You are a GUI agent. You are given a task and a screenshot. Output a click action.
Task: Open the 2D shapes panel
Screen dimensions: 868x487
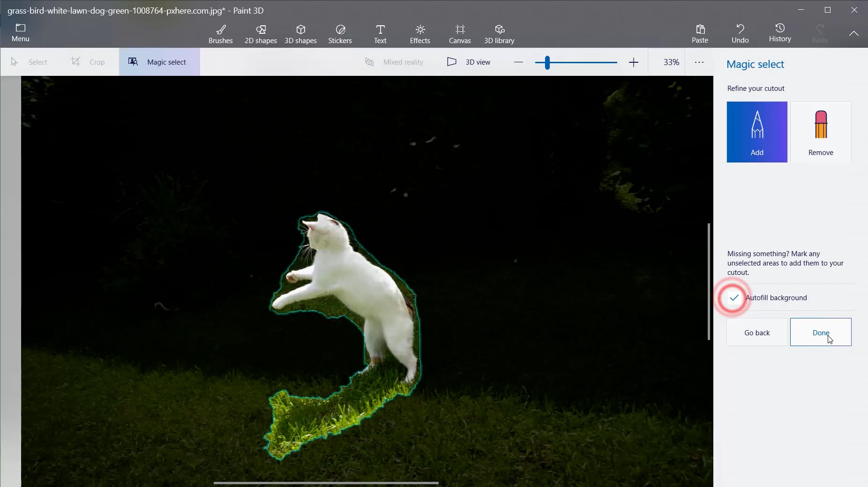click(261, 34)
